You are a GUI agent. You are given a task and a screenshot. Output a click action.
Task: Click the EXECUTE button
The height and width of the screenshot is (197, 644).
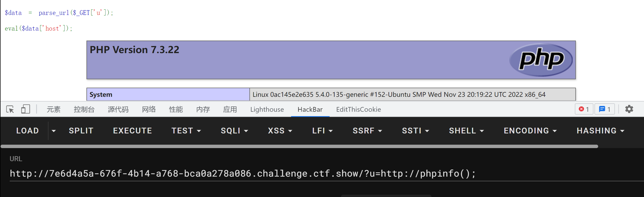[133, 131]
